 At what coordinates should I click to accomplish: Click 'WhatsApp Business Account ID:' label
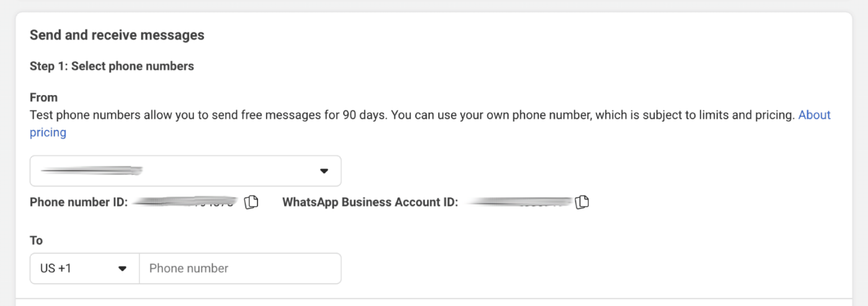[x=370, y=202]
